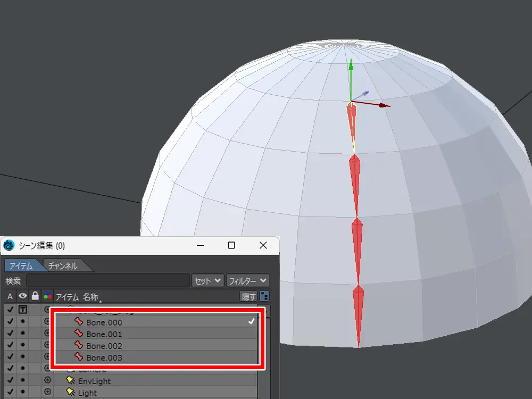Select the Bone.000 bone icon
Viewport: 532px width, 399px height.
coord(79,322)
